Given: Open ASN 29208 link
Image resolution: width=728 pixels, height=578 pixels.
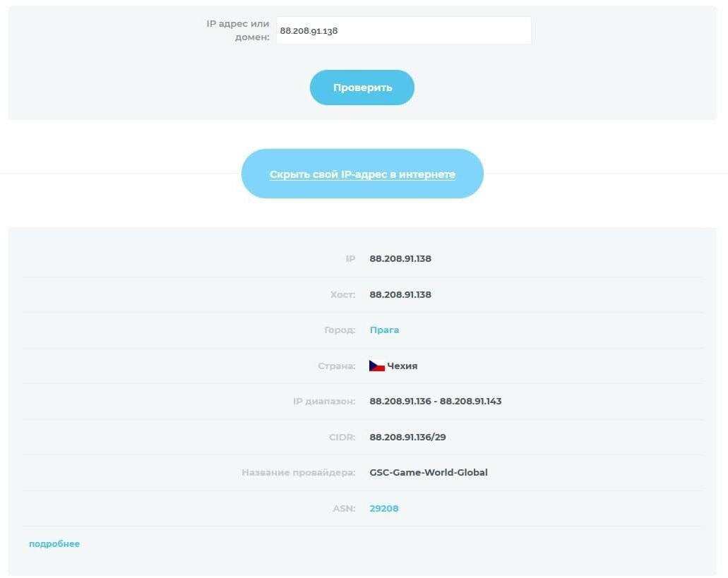Looking at the screenshot, I should click(384, 508).
